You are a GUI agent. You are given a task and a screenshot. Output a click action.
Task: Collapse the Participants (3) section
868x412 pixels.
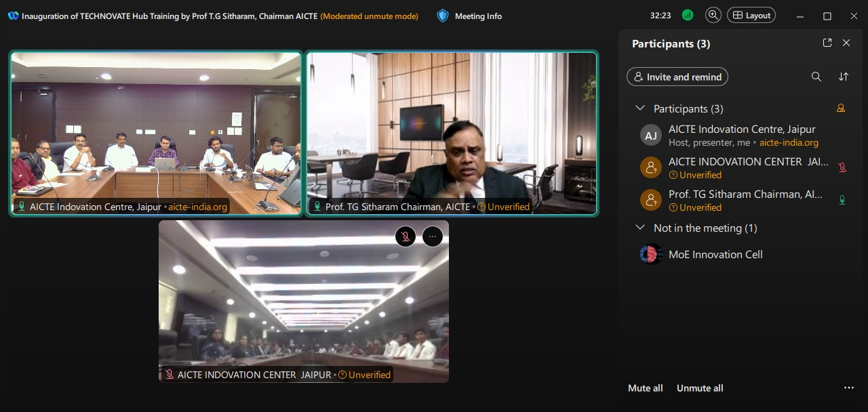click(x=639, y=108)
